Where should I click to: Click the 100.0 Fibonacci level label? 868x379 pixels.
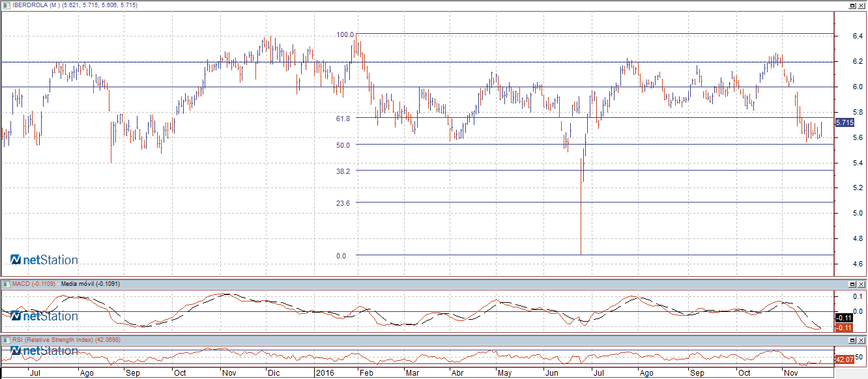pyautogui.click(x=345, y=35)
